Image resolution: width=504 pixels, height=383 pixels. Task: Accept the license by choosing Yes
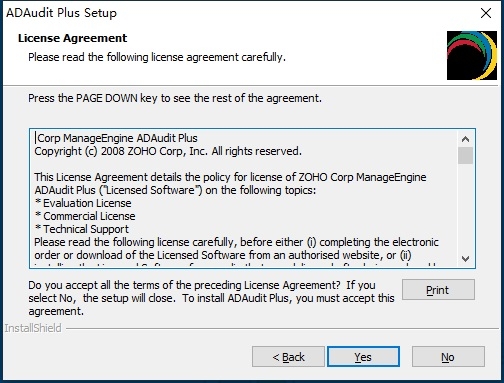pos(363,357)
